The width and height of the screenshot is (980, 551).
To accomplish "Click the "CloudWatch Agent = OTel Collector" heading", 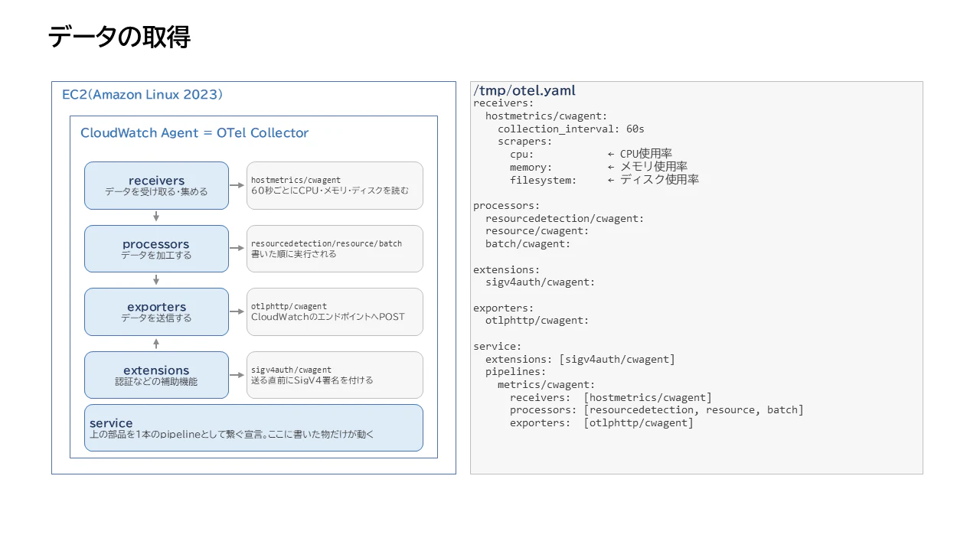I will point(194,133).
